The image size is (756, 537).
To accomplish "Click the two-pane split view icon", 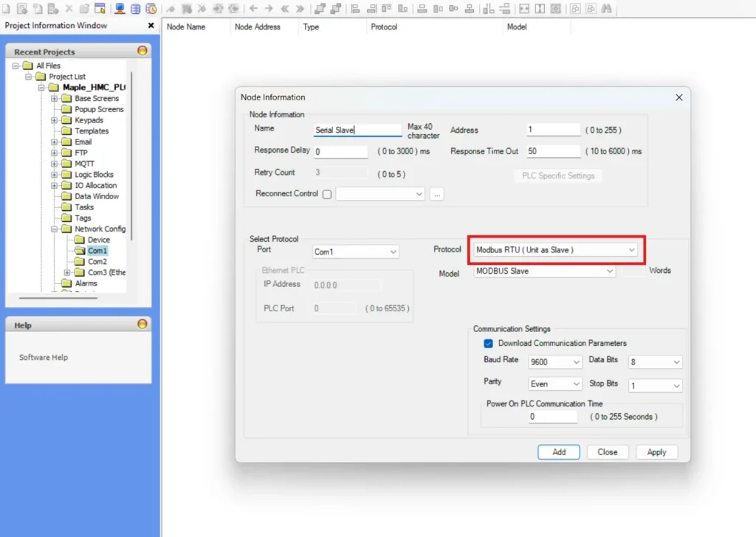I will point(540,9).
